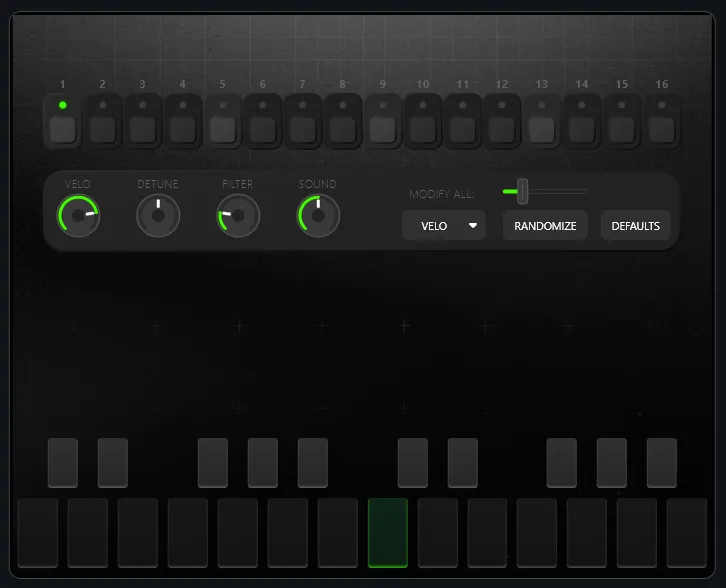
Task: Select the DETUNE knob
Action: point(158,215)
